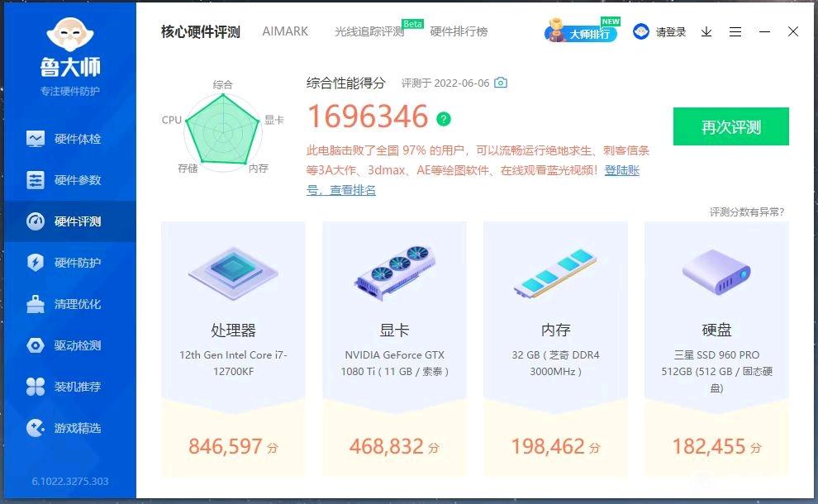Click the 大师排行 badge button
The width and height of the screenshot is (818, 504).
click(582, 31)
